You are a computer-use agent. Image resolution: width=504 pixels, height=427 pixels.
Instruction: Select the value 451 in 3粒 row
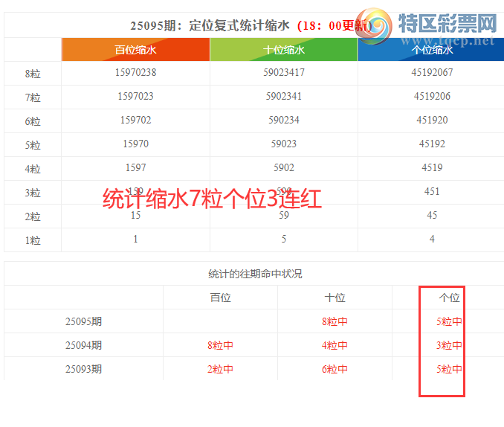[x=432, y=191]
